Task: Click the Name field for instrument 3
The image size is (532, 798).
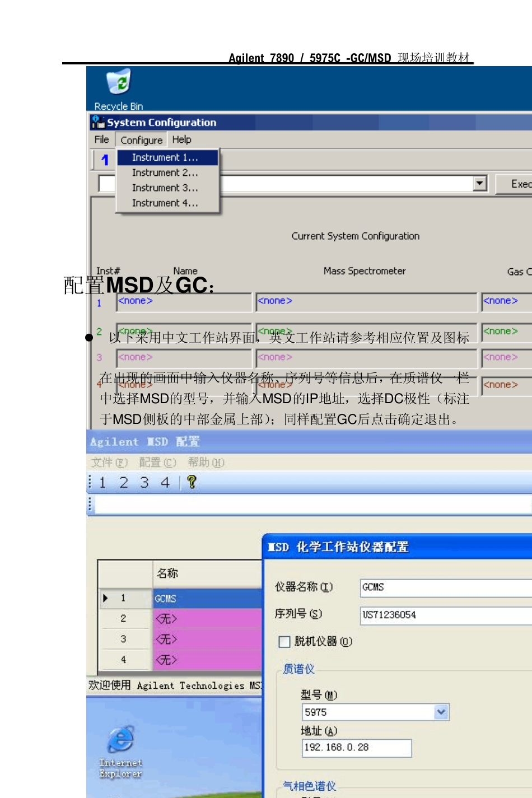Action: (x=184, y=358)
